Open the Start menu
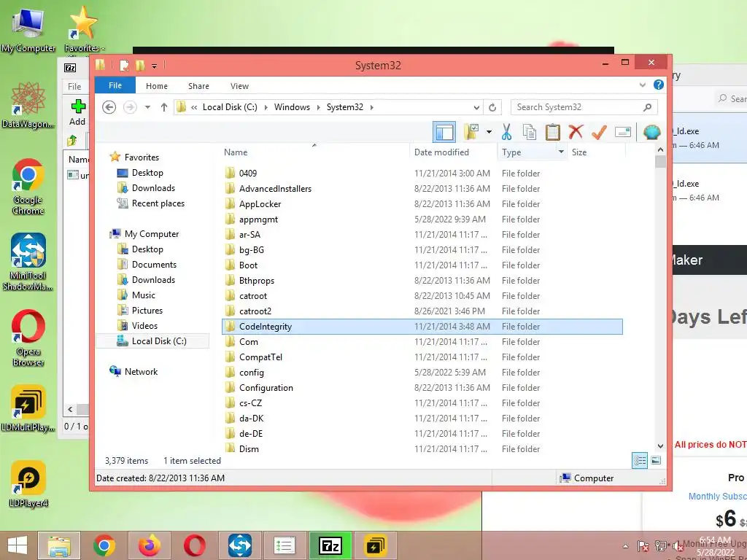This screenshot has width=747, height=560. point(18,545)
